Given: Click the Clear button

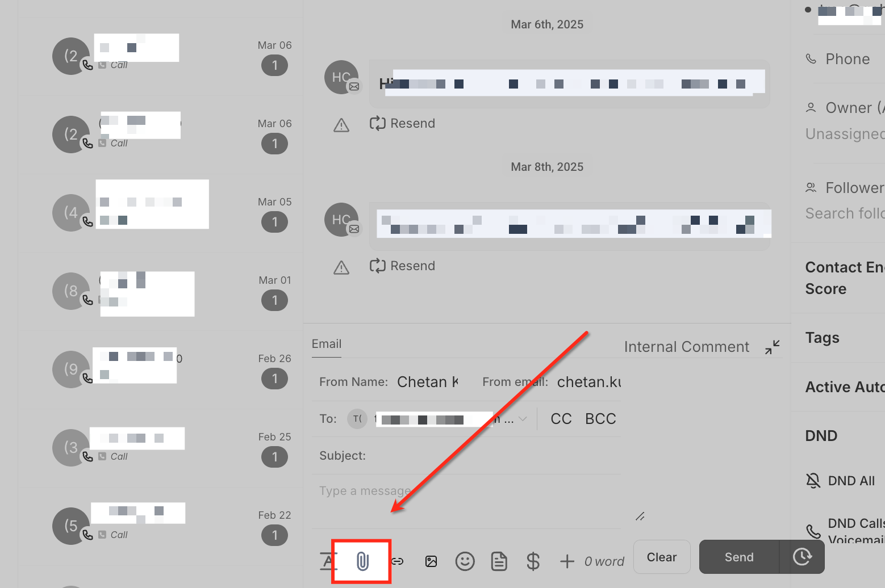Looking at the screenshot, I should click(662, 557).
